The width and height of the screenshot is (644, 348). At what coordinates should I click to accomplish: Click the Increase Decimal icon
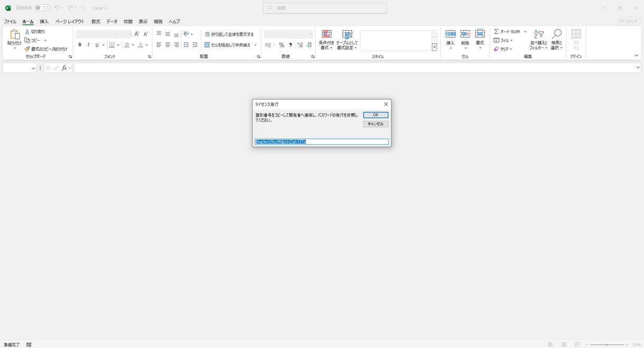[300, 45]
